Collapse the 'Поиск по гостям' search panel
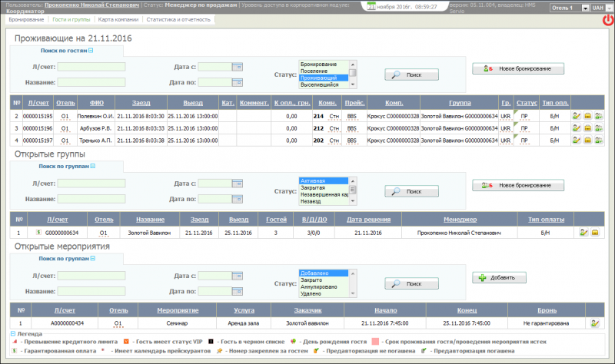 click(x=91, y=50)
